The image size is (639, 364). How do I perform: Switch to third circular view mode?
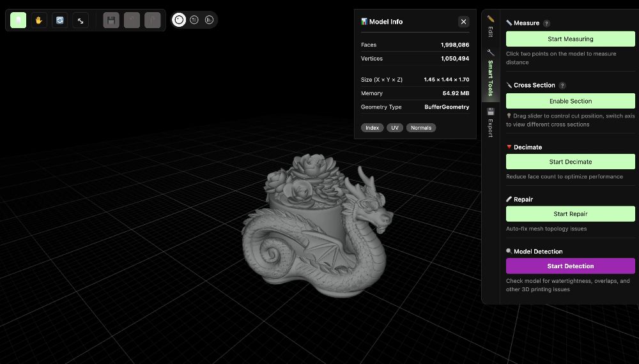(x=209, y=20)
